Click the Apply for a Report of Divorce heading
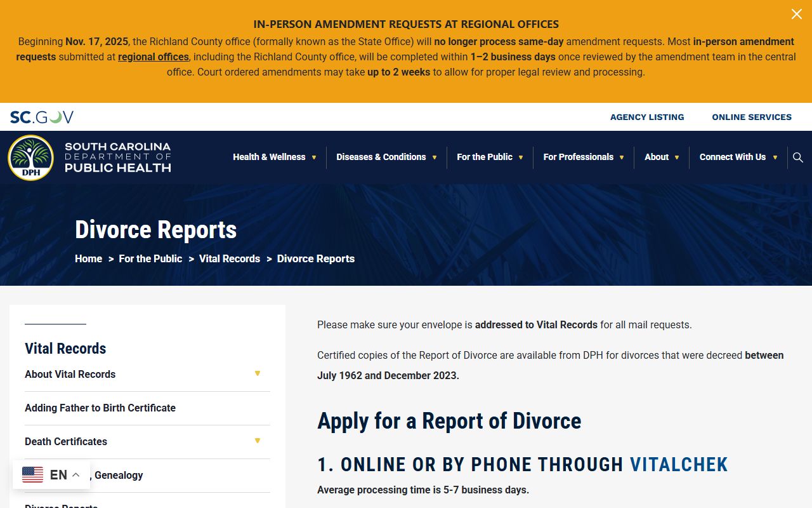 click(x=449, y=420)
